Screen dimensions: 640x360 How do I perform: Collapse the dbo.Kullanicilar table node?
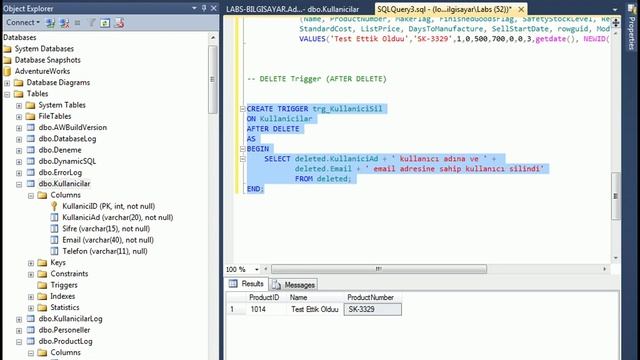[19, 184]
